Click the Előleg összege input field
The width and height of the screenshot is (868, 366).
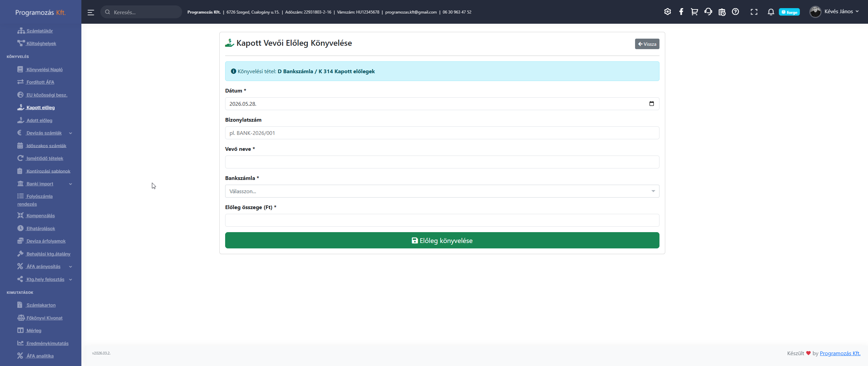coord(442,220)
